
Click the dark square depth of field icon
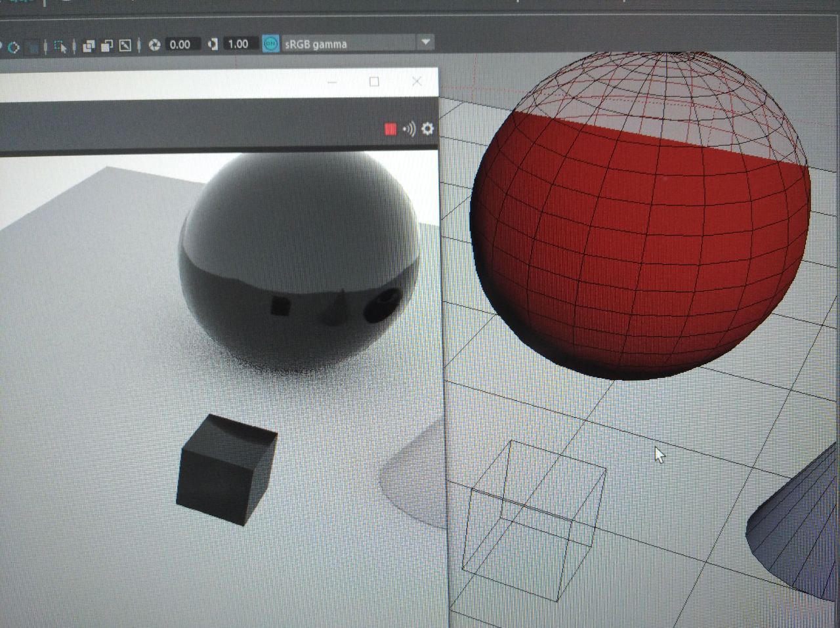click(x=32, y=47)
